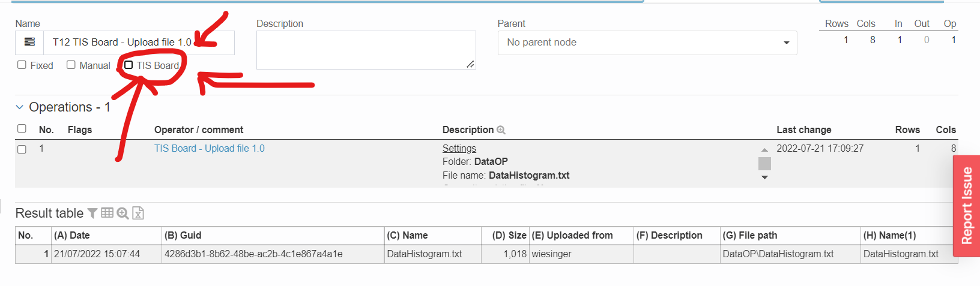980x286 pixels.
Task: Enable the Manual checkbox
Action: [x=71, y=65]
